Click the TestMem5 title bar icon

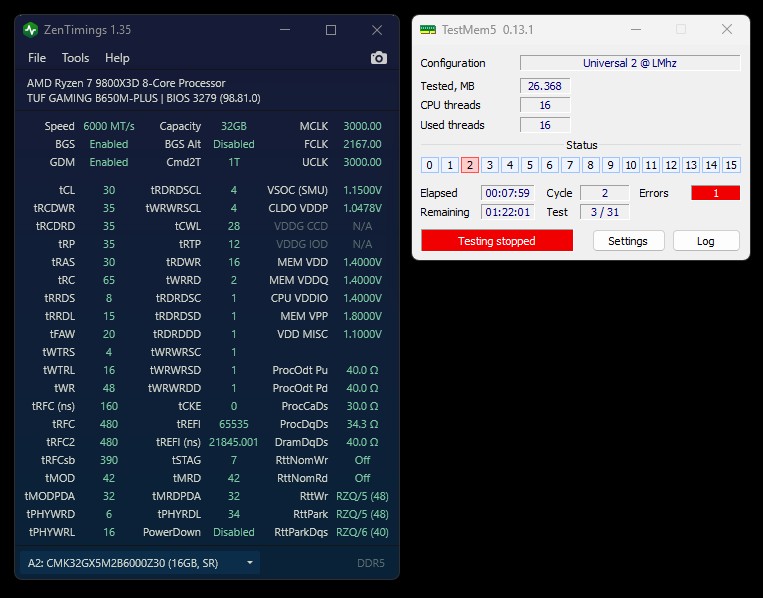point(428,30)
